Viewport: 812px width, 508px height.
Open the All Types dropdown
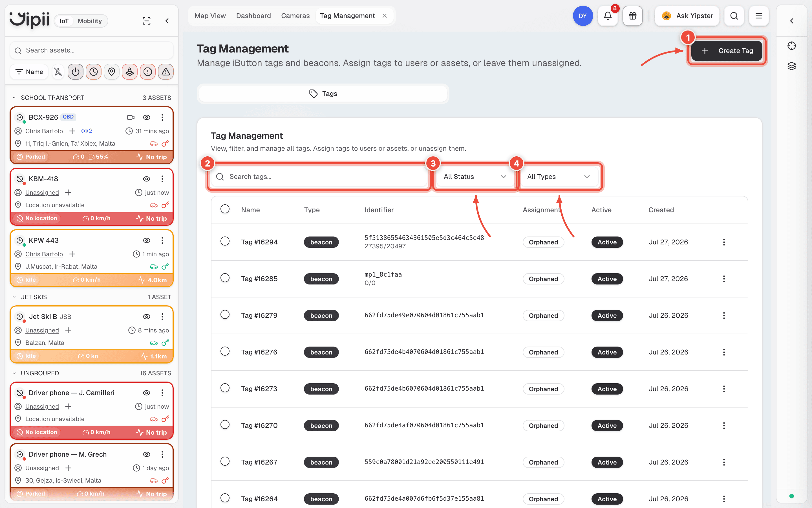(x=558, y=177)
